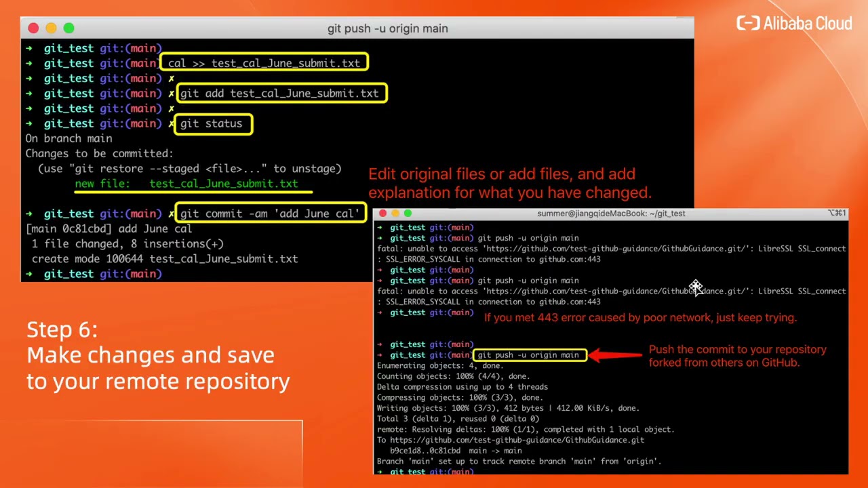The width and height of the screenshot is (868, 488).
Task: Click 'Counting objects: 100% (4/4), done.' line
Action: coord(453,376)
